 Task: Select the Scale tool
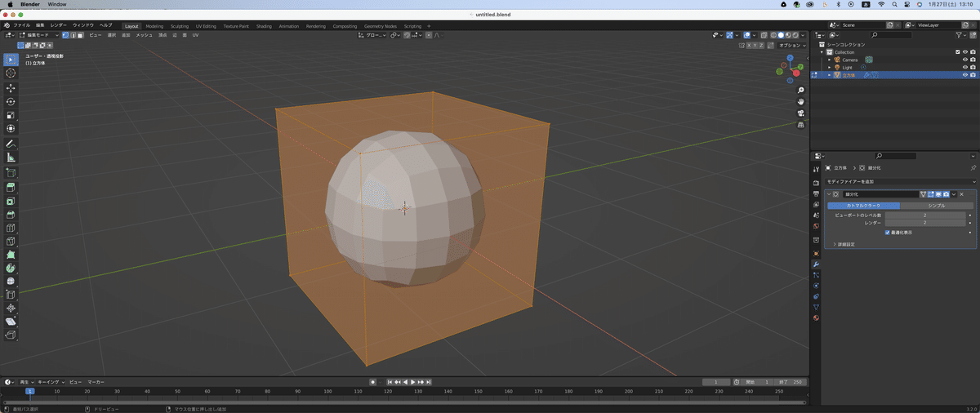(x=11, y=115)
